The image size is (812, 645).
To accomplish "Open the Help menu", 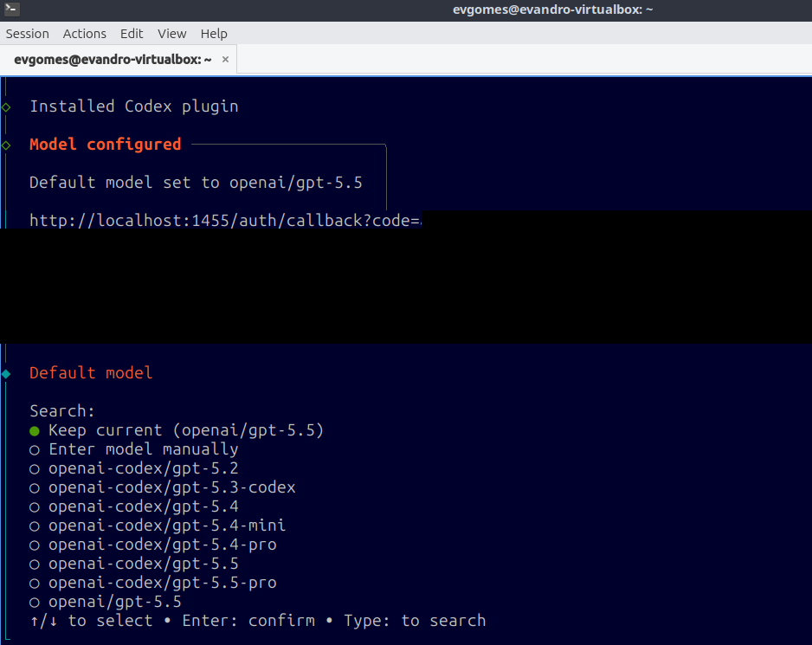I will (214, 34).
